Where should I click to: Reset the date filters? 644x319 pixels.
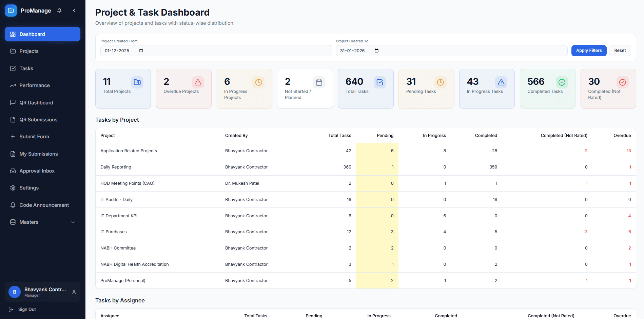click(x=620, y=51)
